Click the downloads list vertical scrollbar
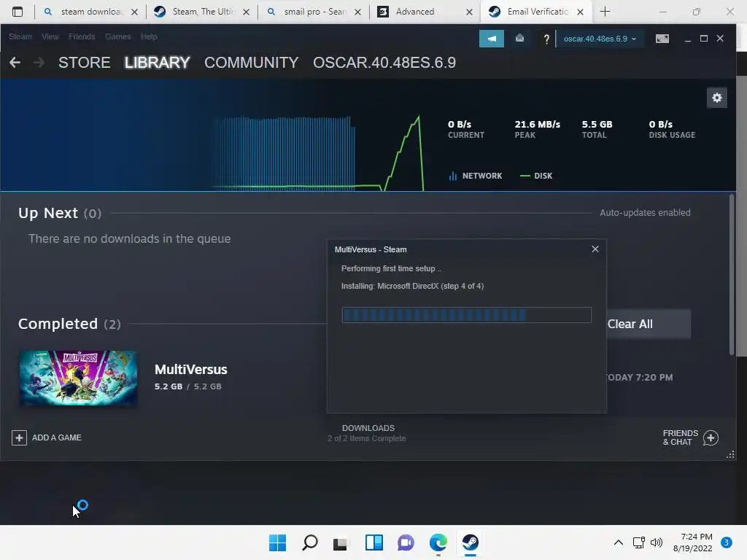 click(x=732, y=275)
